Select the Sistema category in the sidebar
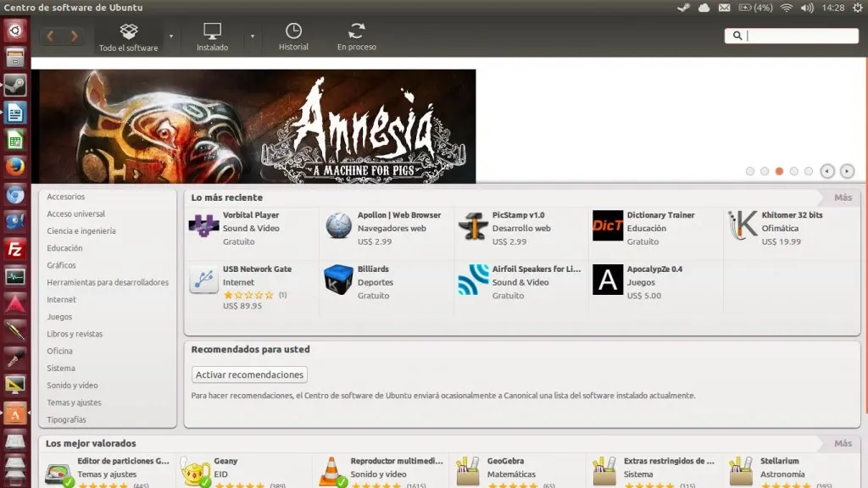 click(61, 368)
